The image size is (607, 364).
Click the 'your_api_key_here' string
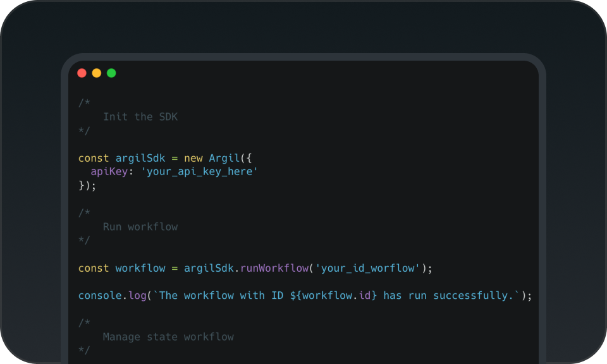199,172
